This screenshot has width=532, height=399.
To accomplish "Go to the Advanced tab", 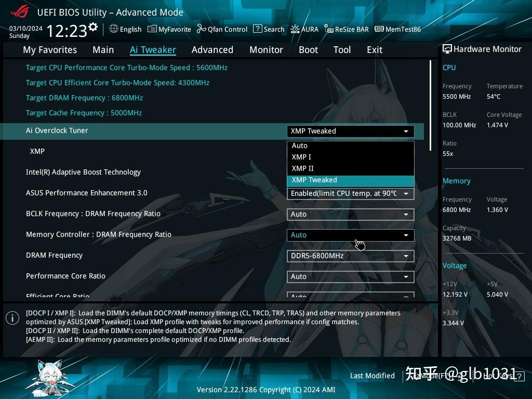I will 212,50.
